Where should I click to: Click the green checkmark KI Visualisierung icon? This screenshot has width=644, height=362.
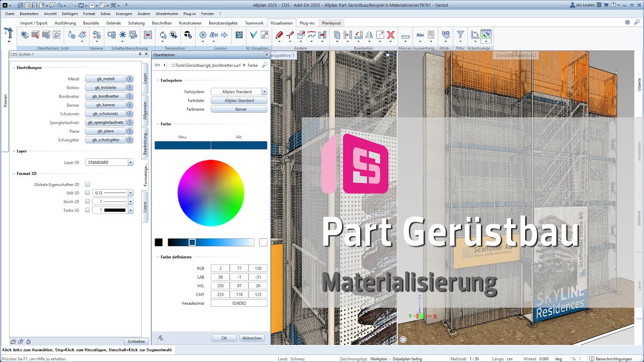254,35
